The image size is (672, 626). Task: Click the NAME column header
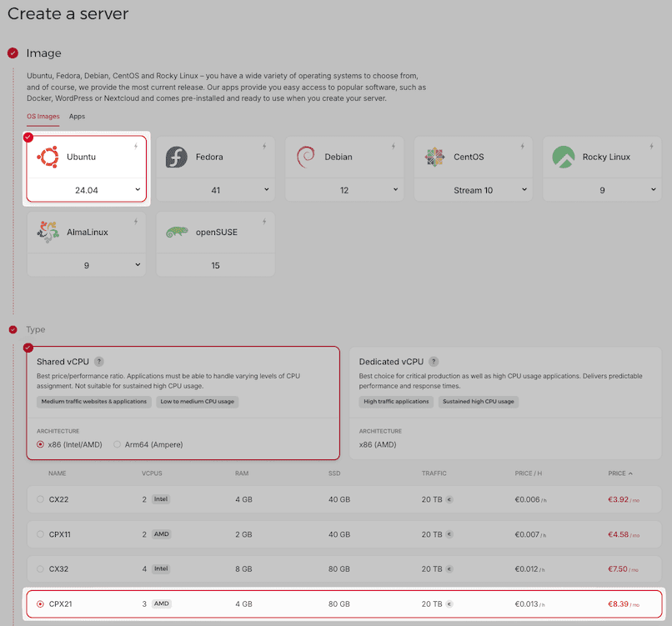tap(57, 473)
